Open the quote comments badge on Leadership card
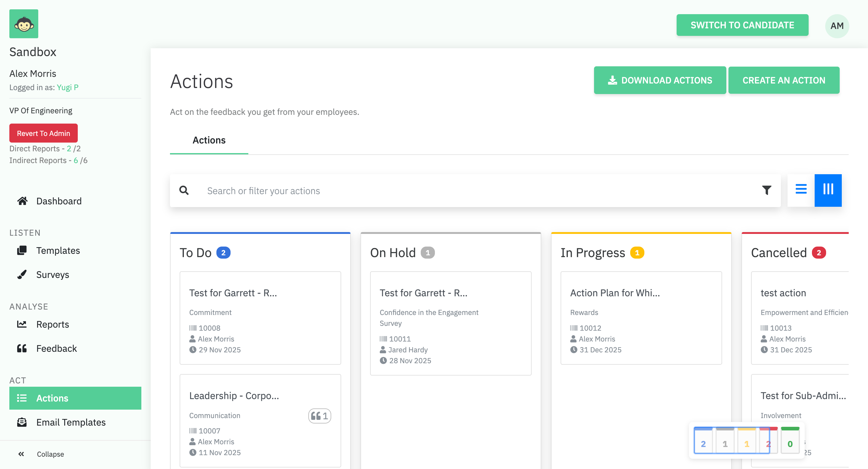Viewport: 868px width, 469px height. coord(319,416)
